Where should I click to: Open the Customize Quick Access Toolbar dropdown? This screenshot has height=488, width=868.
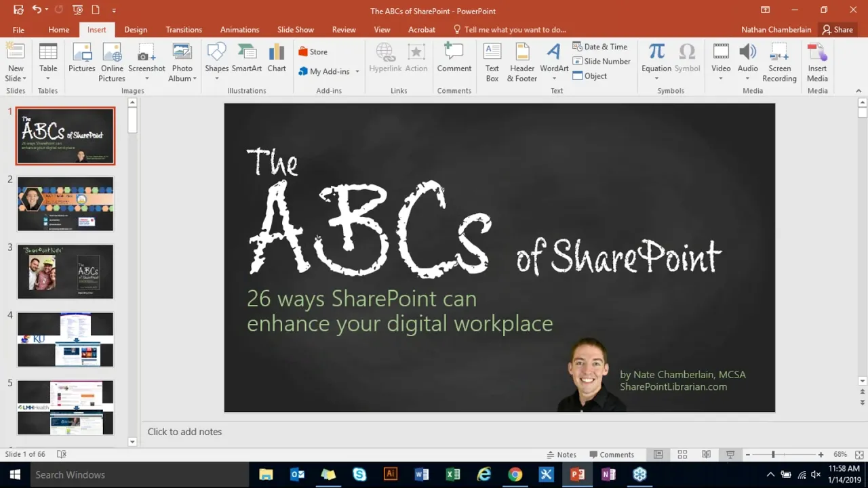(113, 10)
